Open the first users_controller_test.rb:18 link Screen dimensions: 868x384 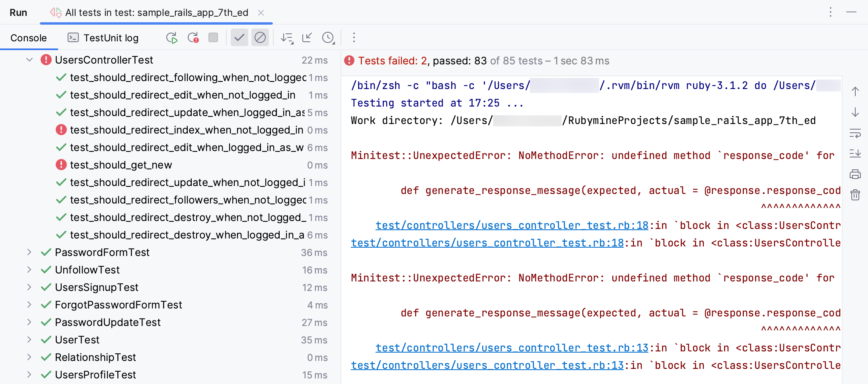click(x=512, y=225)
